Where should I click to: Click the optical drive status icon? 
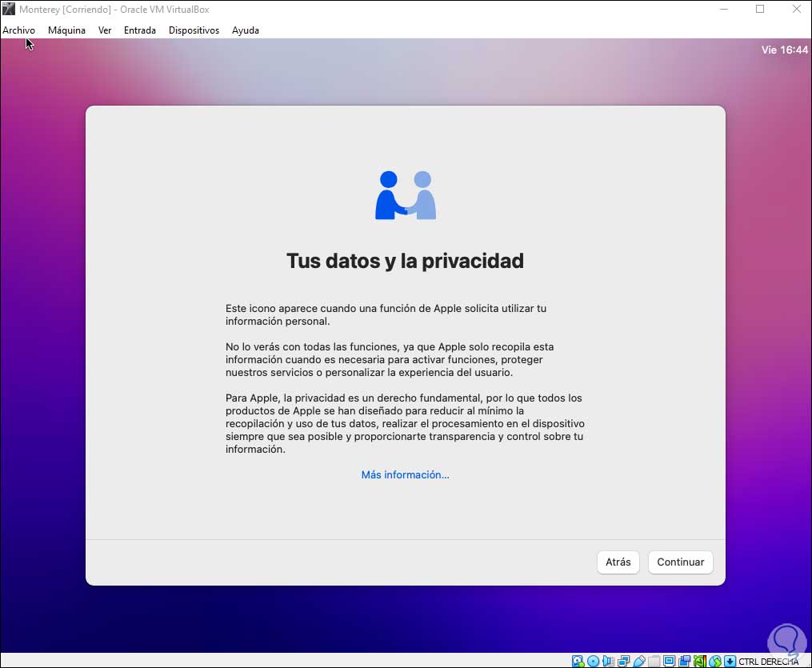[x=593, y=662]
